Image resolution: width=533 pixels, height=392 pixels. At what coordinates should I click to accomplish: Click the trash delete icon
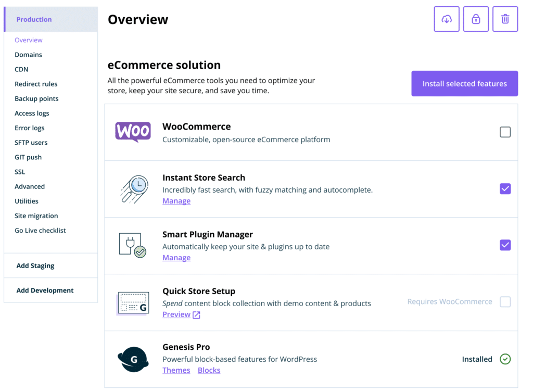tap(505, 19)
